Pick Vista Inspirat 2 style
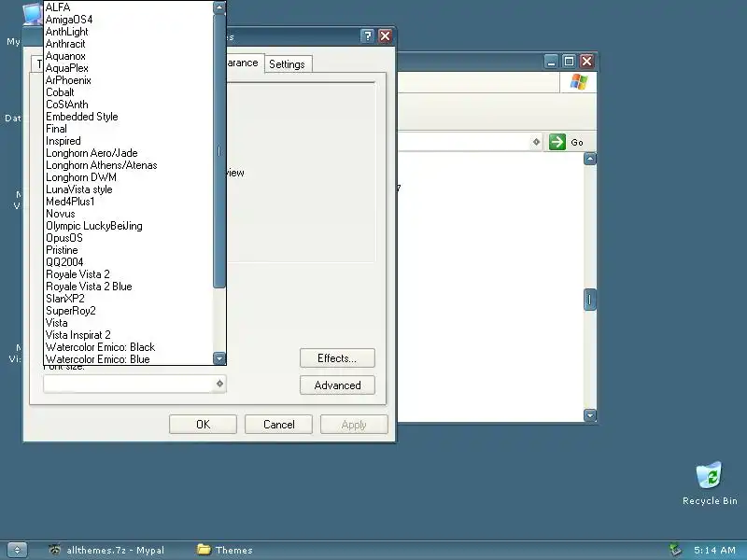 128,335
